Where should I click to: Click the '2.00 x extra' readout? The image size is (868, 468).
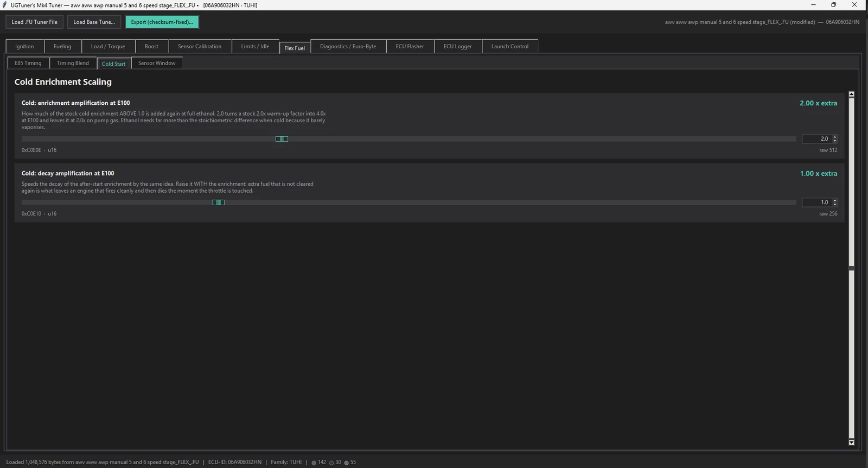click(x=818, y=103)
